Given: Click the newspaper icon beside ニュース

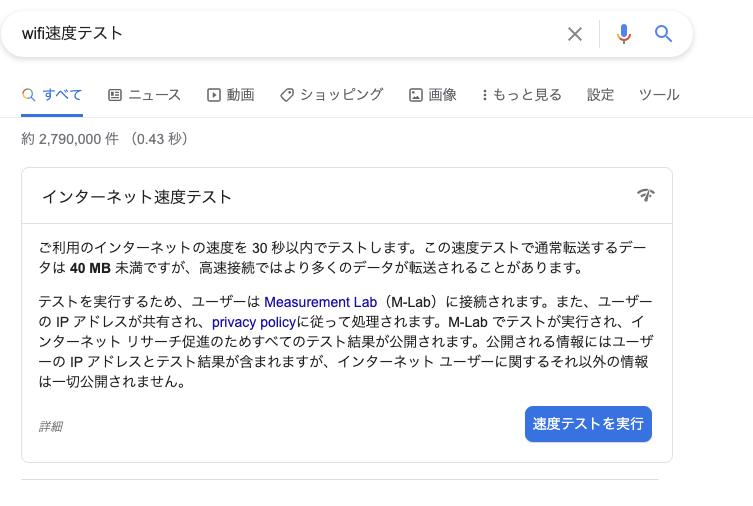Looking at the screenshot, I should pyautogui.click(x=115, y=95).
